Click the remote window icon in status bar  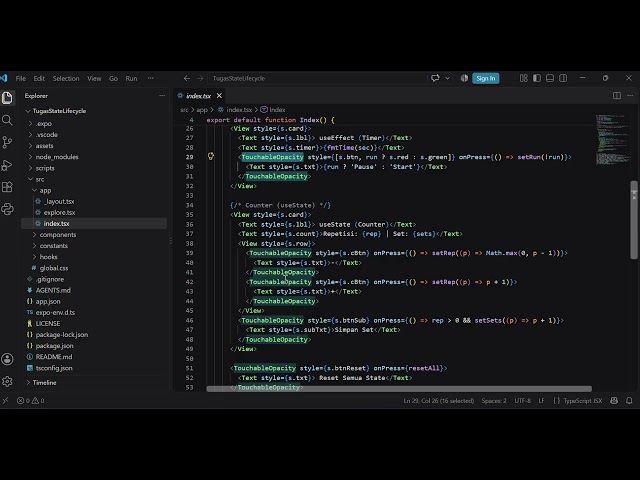pyautogui.click(x=5, y=401)
